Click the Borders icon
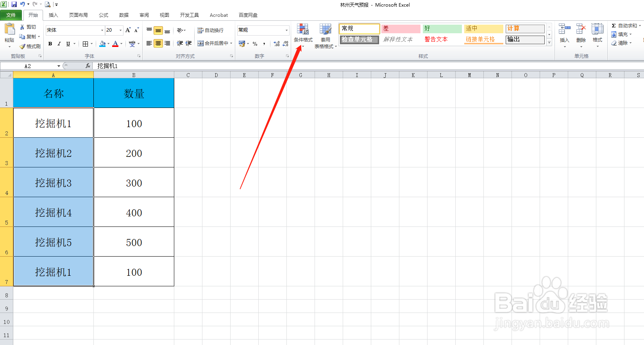 coord(85,44)
